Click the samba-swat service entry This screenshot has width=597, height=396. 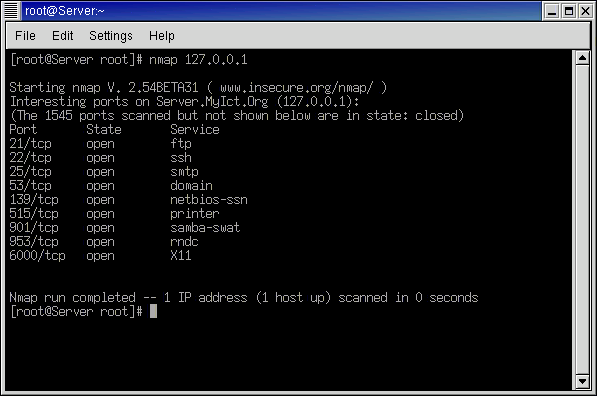pyautogui.click(x=205, y=228)
